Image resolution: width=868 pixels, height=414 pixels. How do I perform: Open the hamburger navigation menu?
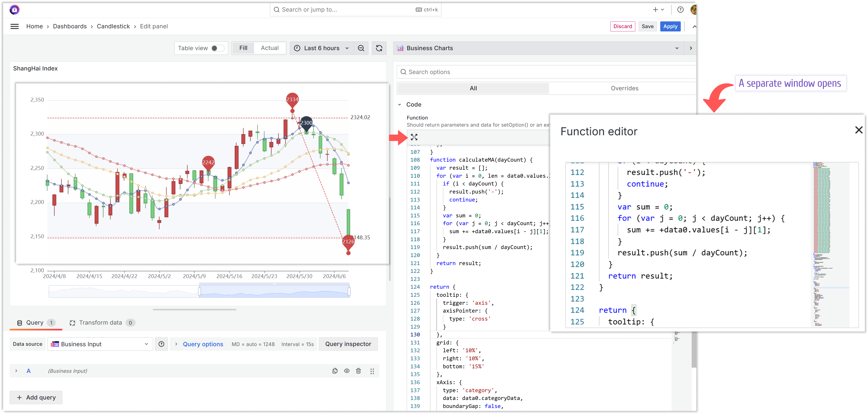coord(14,26)
